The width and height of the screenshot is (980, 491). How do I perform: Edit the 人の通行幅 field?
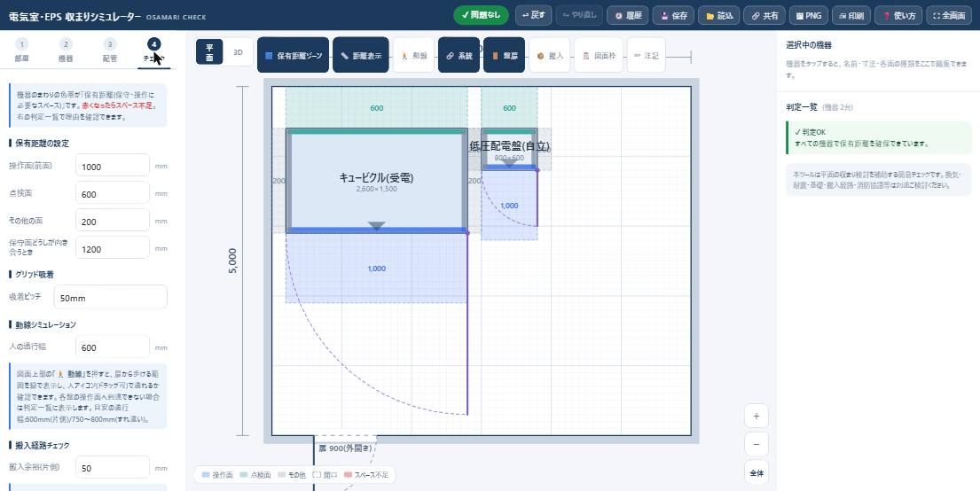pyautogui.click(x=113, y=347)
